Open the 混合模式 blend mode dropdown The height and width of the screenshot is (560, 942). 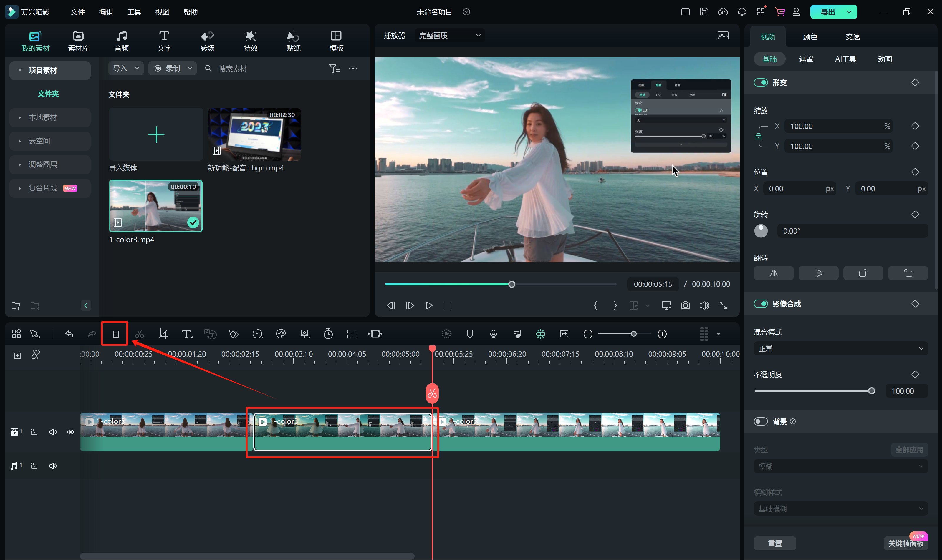click(x=840, y=349)
